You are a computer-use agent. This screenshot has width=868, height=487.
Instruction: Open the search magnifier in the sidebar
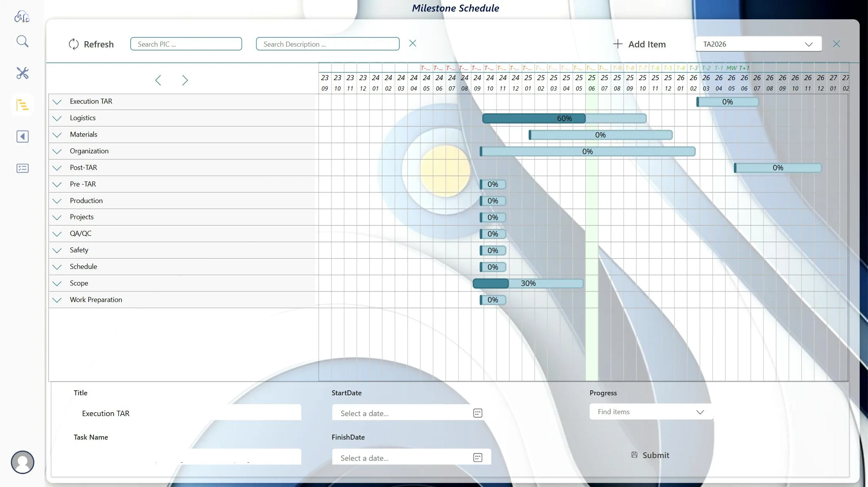22,41
